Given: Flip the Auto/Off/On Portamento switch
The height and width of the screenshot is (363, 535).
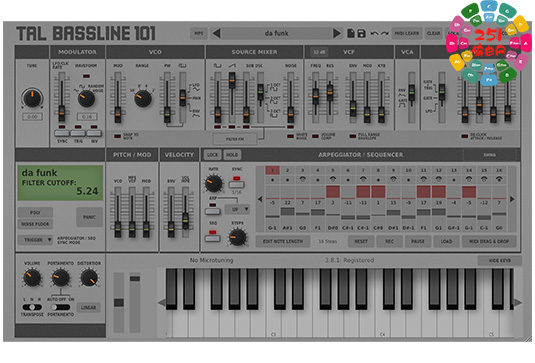Looking at the screenshot, I should coord(60,307).
